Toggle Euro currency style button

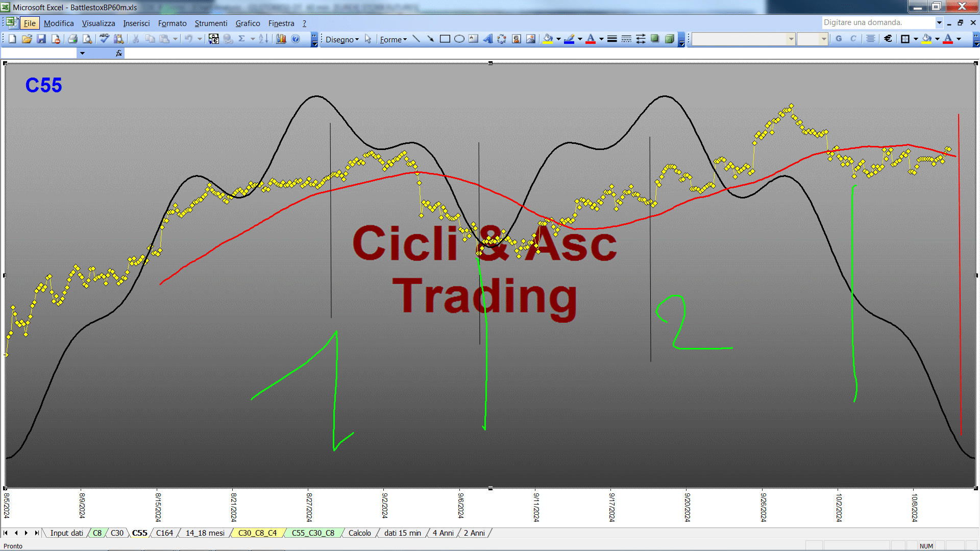[888, 39]
